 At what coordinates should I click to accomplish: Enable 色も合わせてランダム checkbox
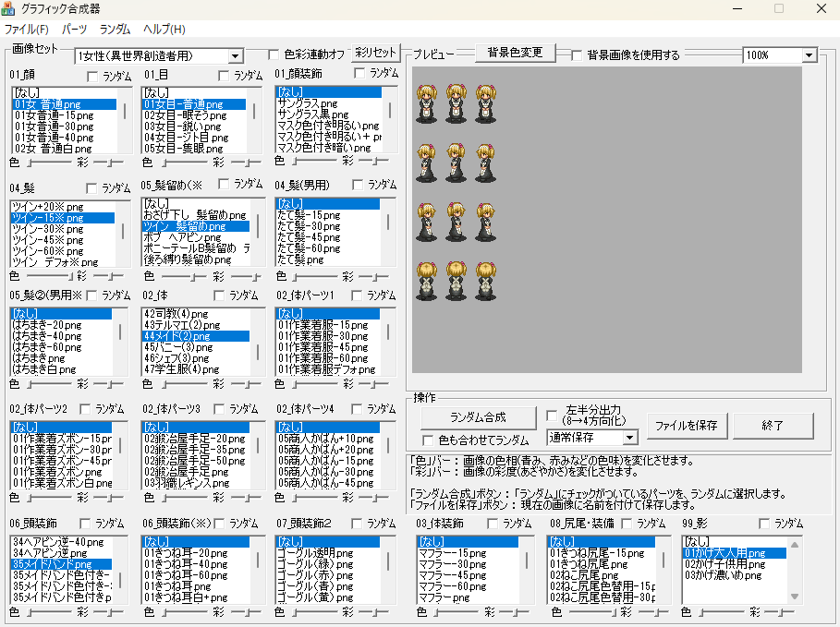pos(428,440)
